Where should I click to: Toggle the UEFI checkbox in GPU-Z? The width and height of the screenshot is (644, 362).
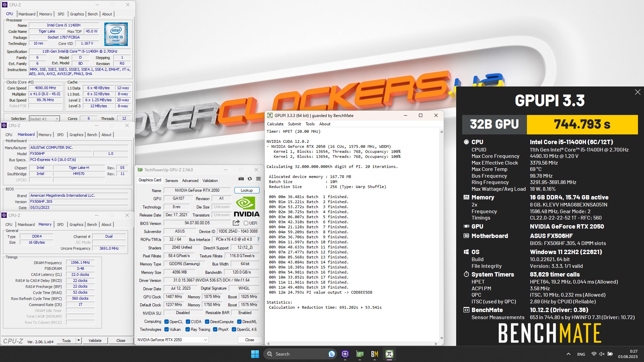click(246, 223)
